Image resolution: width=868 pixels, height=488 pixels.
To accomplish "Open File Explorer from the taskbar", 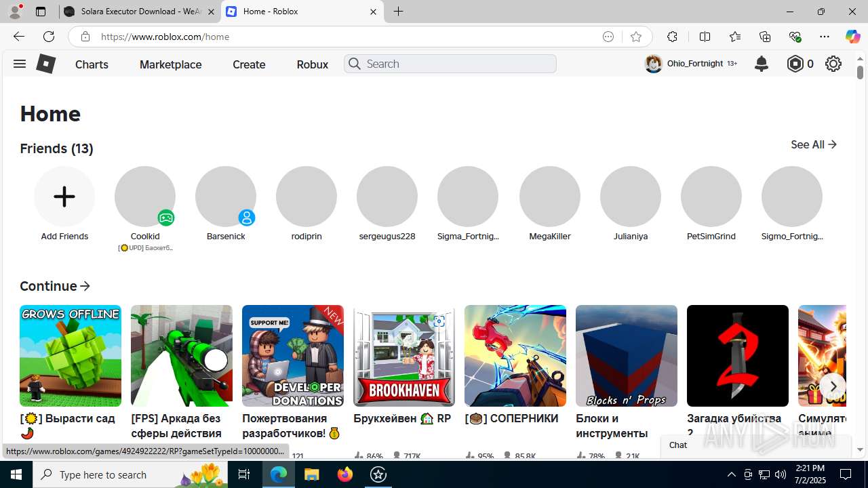I will coord(311,474).
